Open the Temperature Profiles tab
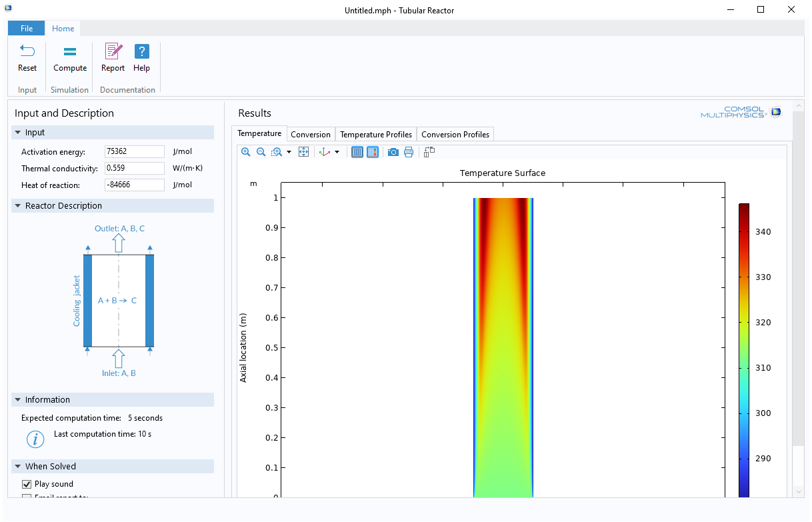The image size is (812, 522). pos(376,134)
